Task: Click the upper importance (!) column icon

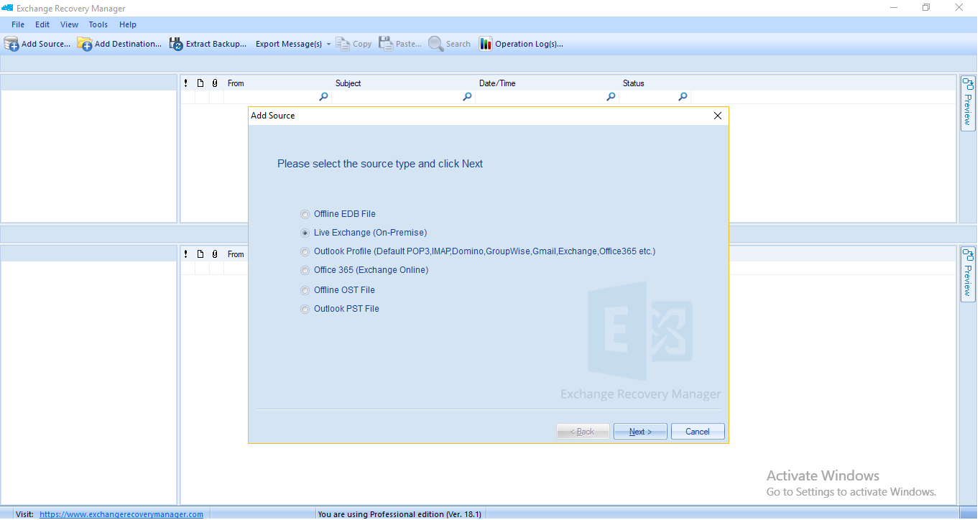Action: pyautogui.click(x=186, y=83)
